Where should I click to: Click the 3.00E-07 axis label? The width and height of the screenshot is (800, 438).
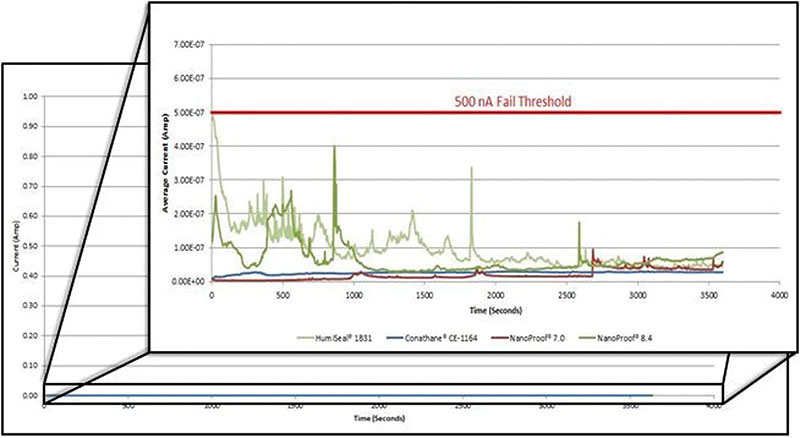point(188,180)
